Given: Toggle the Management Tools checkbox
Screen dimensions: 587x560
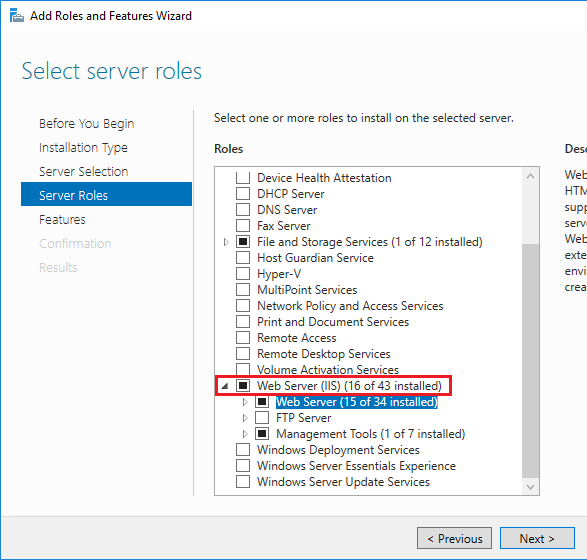Looking at the screenshot, I should (x=262, y=434).
